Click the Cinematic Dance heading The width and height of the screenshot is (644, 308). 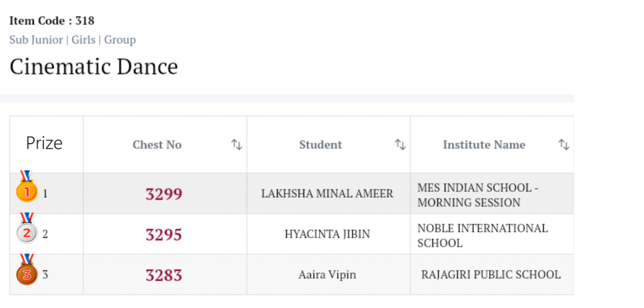tap(94, 66)
